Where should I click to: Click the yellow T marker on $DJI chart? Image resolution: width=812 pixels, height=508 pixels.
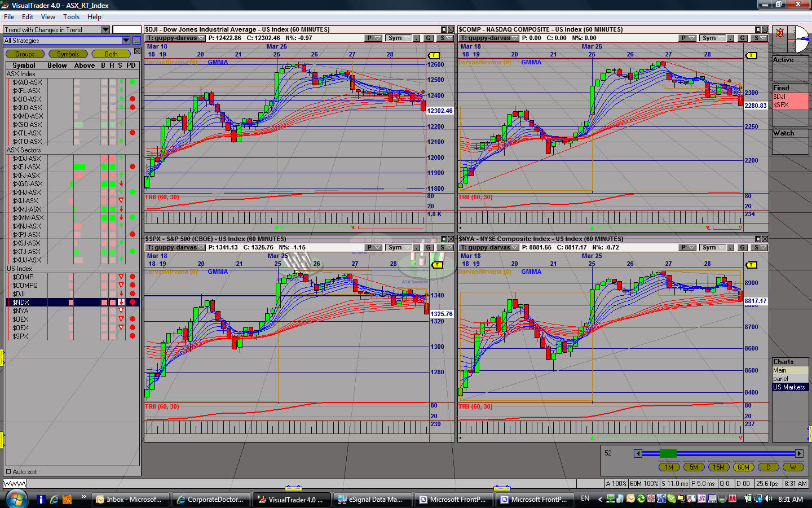(434, 55)
